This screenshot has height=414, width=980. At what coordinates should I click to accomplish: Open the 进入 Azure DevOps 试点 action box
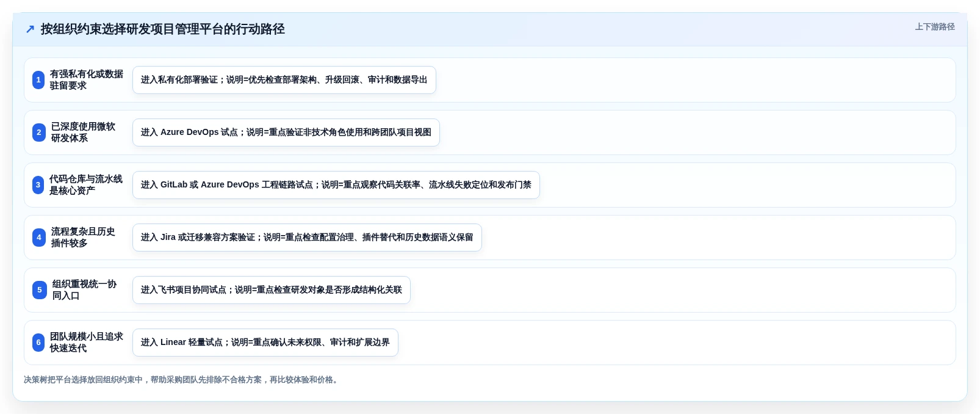pos(286,133)
